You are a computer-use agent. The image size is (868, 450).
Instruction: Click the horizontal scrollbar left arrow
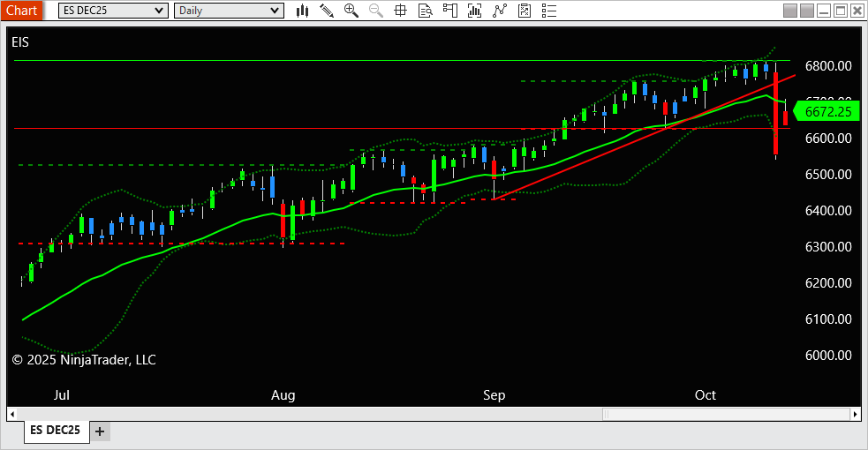(12, 414)
